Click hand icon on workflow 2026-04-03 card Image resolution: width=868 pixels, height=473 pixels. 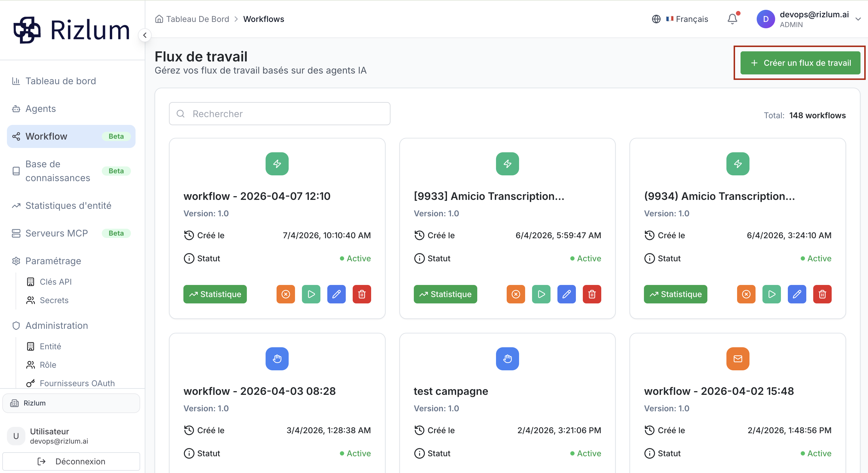[x=277, y=359]
